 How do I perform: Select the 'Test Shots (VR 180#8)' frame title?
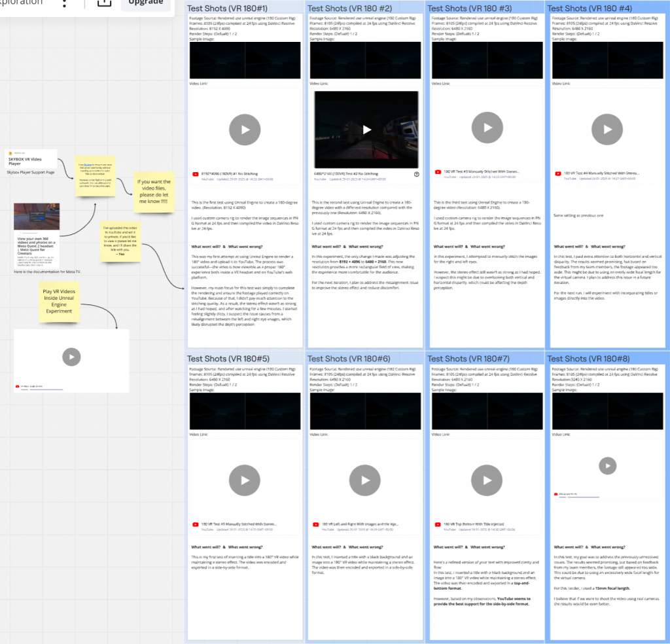click(589, 359)
